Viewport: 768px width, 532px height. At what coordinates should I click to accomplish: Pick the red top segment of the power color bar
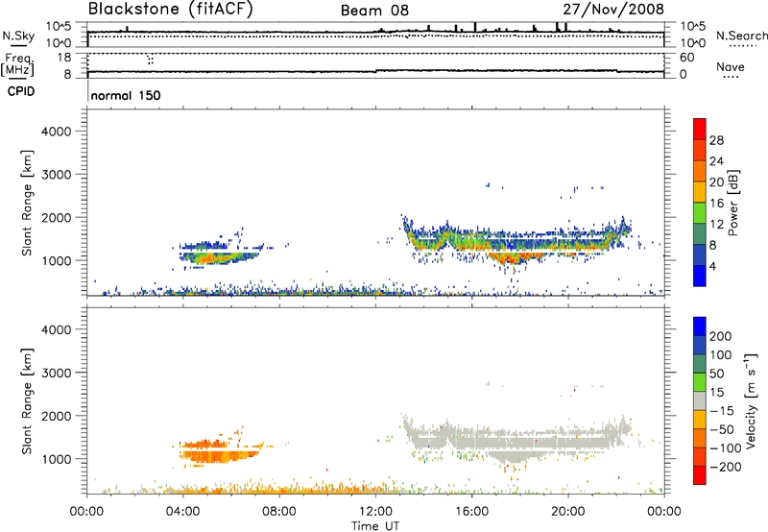pos(700,129)
